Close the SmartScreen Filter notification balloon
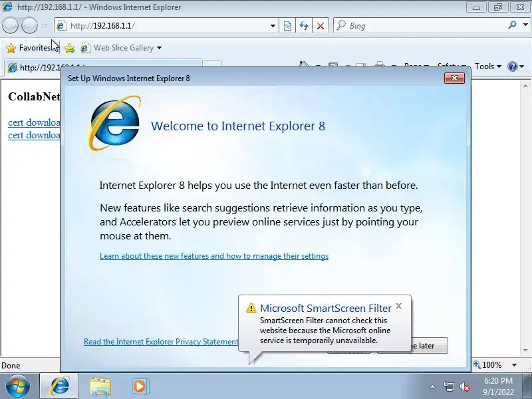The height and width of the screenshot is (399, 532). [x=398, y=306]
